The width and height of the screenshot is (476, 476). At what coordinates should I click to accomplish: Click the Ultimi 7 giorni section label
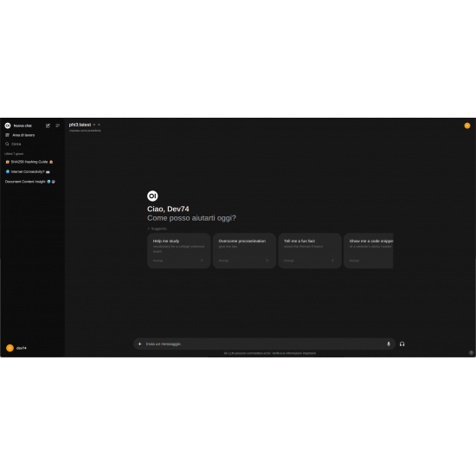coord(14,153)
